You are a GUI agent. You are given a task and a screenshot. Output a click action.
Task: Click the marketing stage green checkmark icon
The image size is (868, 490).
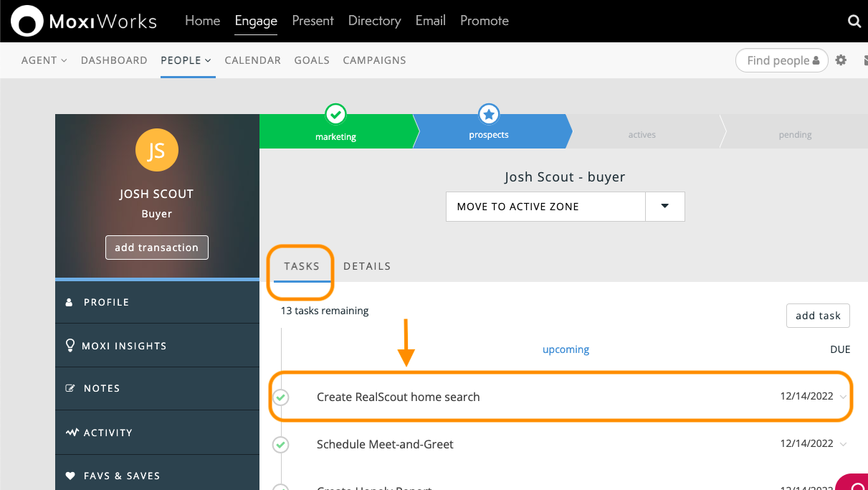click(335, 113)
